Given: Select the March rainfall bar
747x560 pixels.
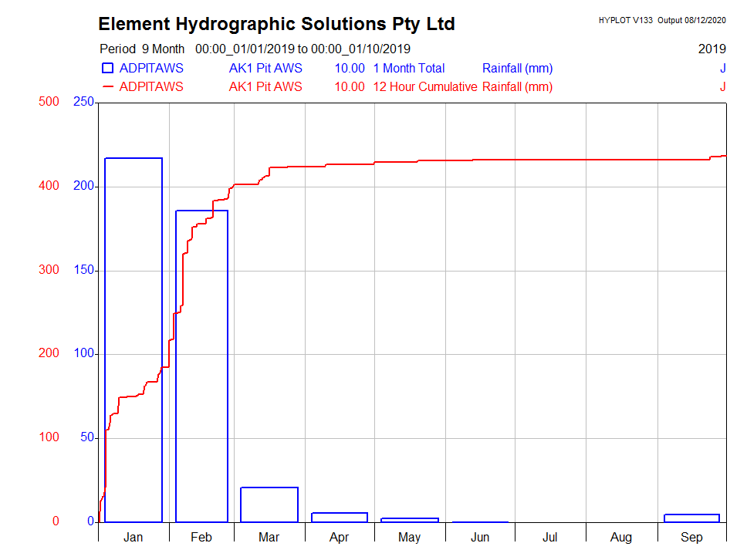Looking at the screenshot, I should (x=269, y=504).
